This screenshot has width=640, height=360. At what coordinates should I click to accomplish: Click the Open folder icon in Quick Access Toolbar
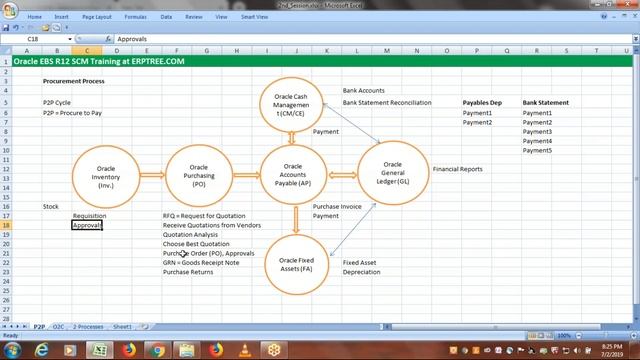(45, 28)
